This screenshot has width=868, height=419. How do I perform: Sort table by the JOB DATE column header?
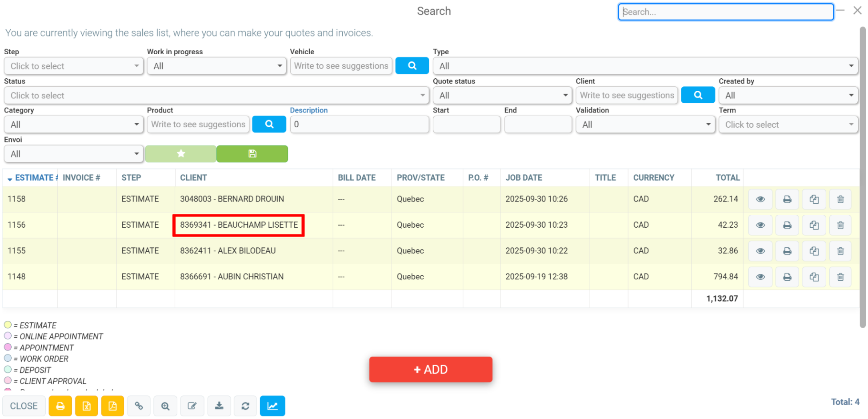click(x=524, y=177)
